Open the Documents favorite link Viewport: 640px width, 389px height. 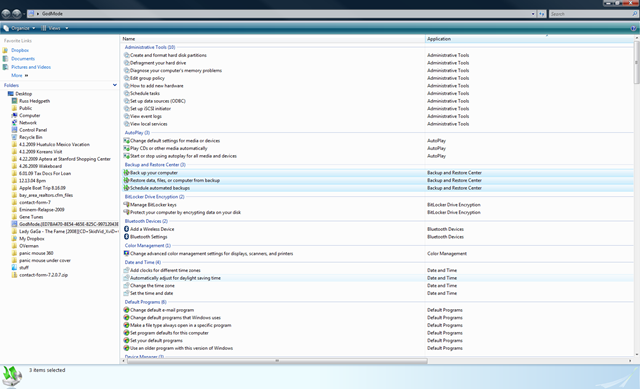tap(23, 59)
